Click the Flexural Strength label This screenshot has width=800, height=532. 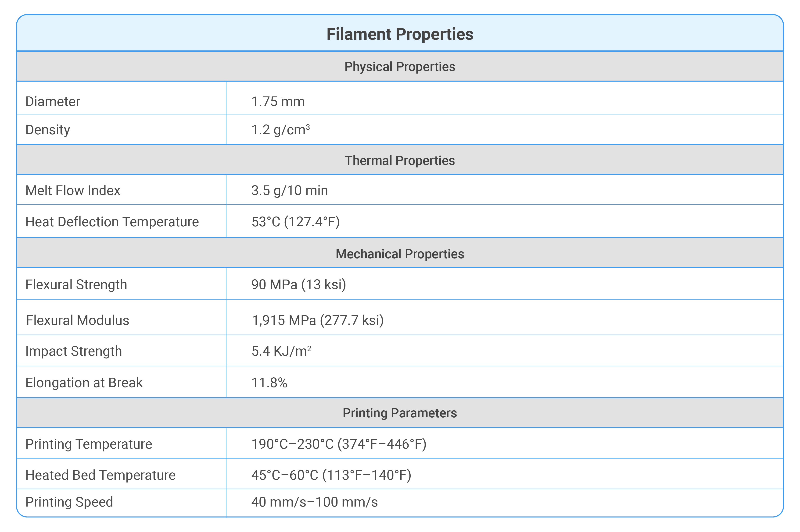coord(76,285)
